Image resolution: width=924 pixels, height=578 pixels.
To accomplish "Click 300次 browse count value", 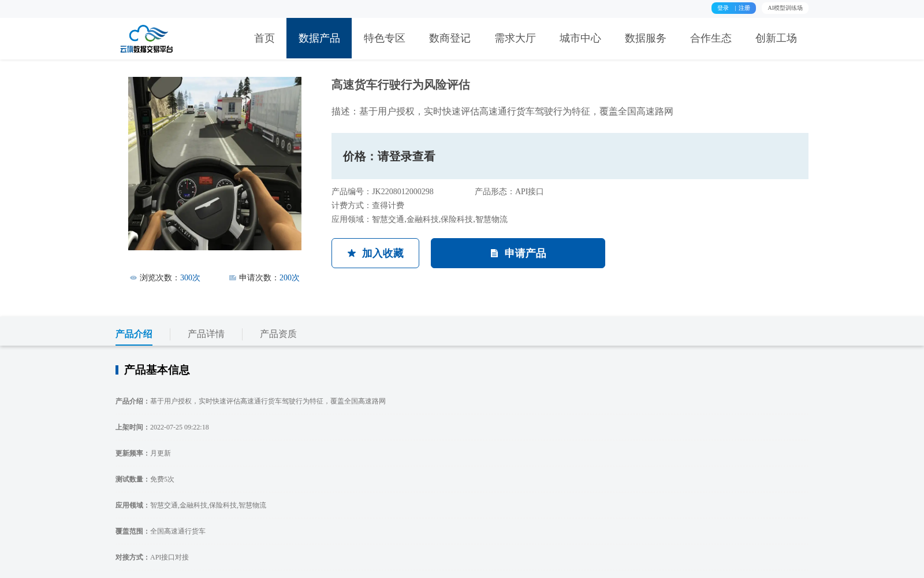I will pos(190,278).
